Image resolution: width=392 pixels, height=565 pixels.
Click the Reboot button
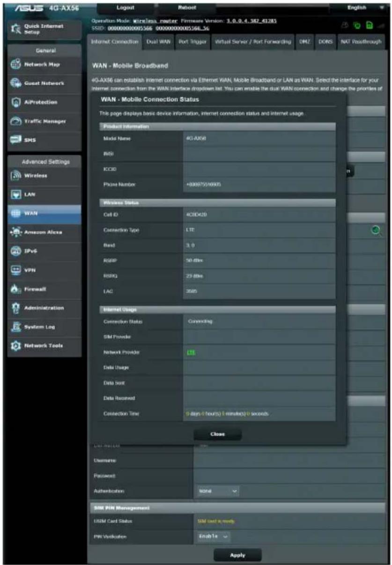(186, 8)
